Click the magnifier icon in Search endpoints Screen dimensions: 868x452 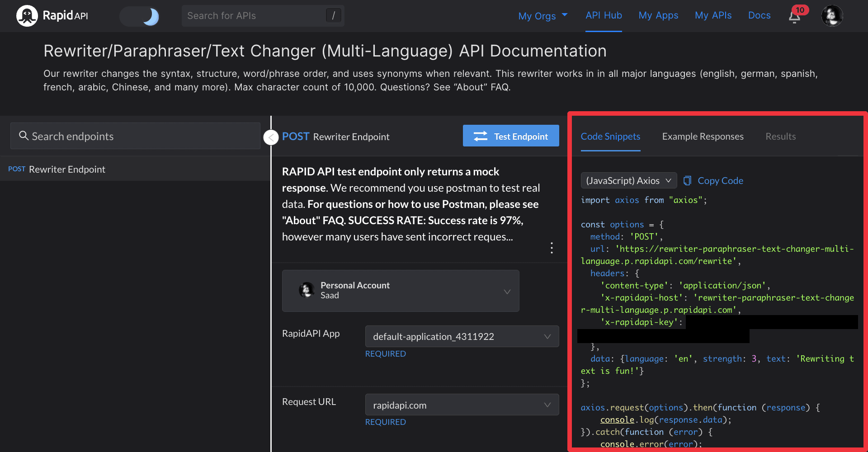(x=24, y=136)
